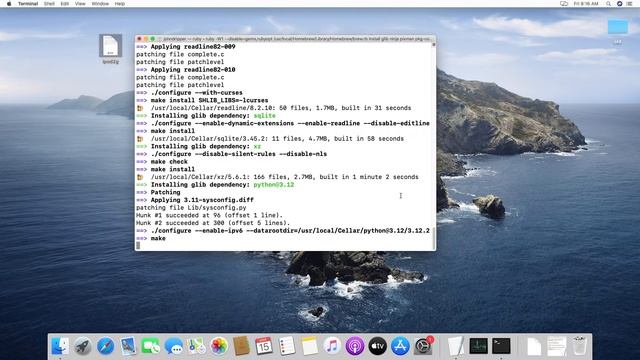Select the file icon on desktop left

click(110, 46)
